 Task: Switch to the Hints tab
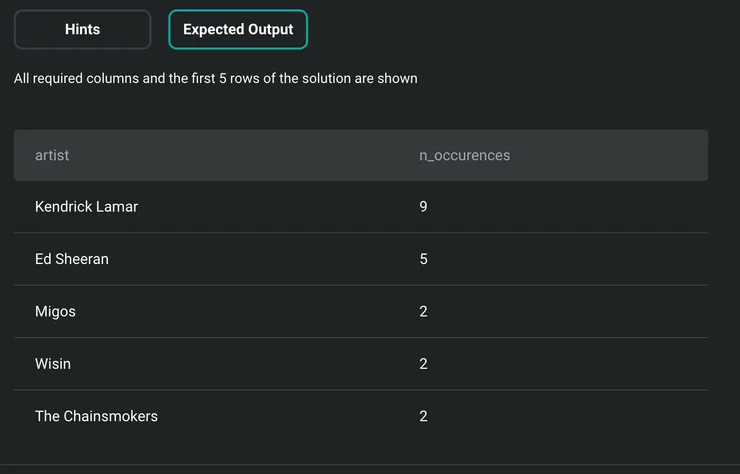pos(82,30)
